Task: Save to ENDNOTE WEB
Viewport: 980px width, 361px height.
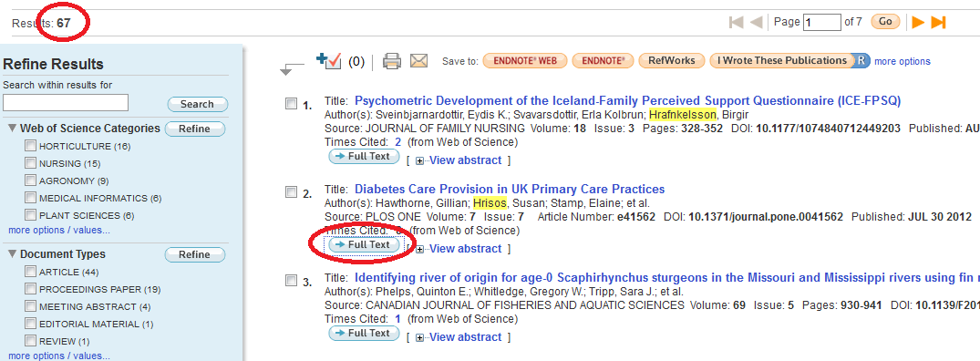Action: 525,60
